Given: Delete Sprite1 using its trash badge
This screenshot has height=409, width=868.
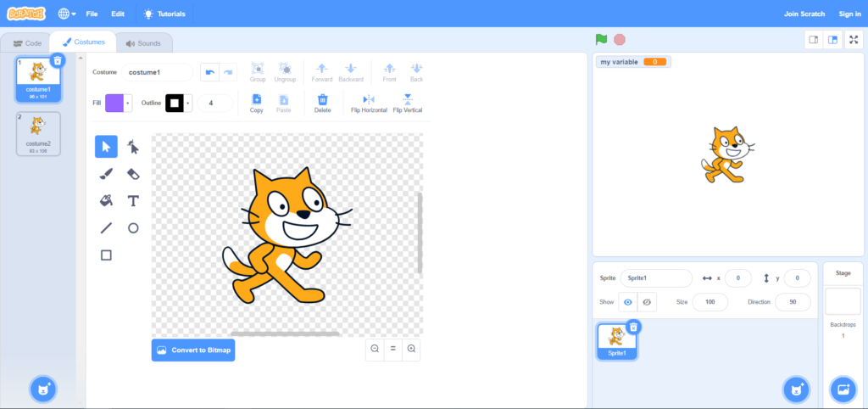Looking at the screenshot, I should [x=634, y=327].
